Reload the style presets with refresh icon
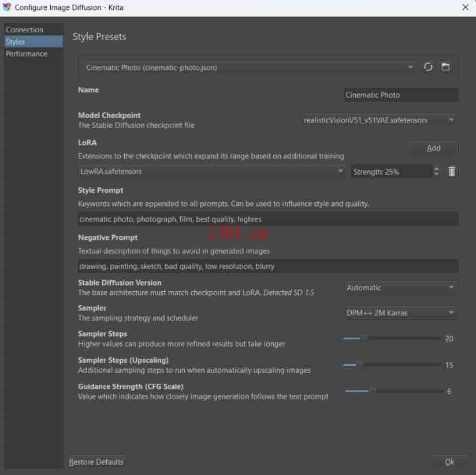The image size is (476, 475). point(428,67)
